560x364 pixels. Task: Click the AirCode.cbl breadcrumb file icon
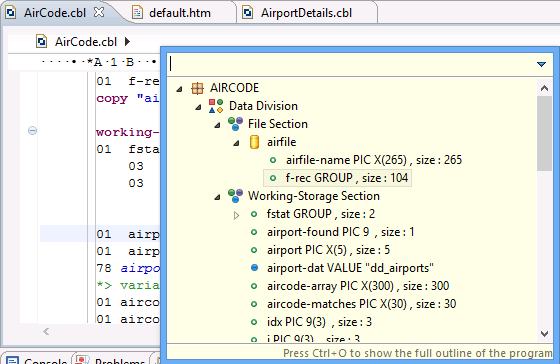[41, 42]
